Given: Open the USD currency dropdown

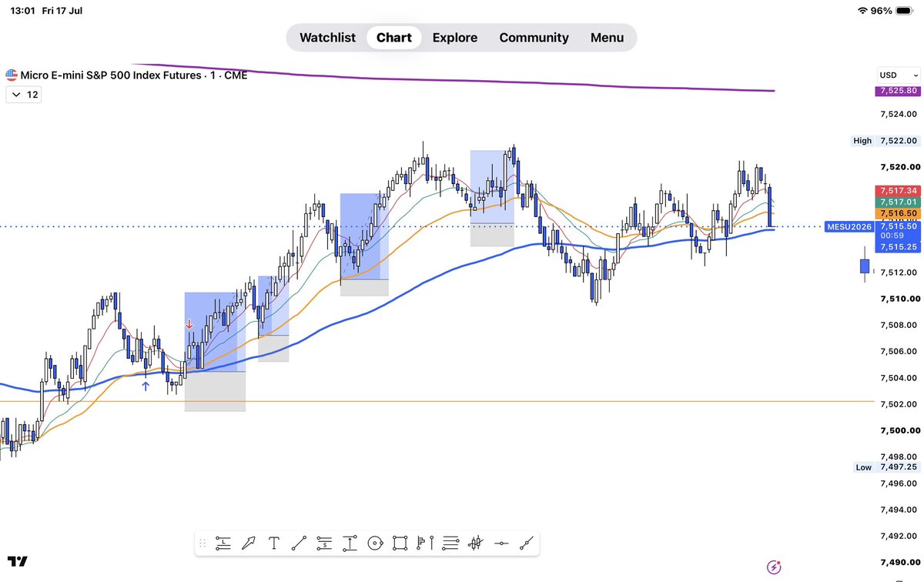Looking at the screenshot, I should pos(899,75).
